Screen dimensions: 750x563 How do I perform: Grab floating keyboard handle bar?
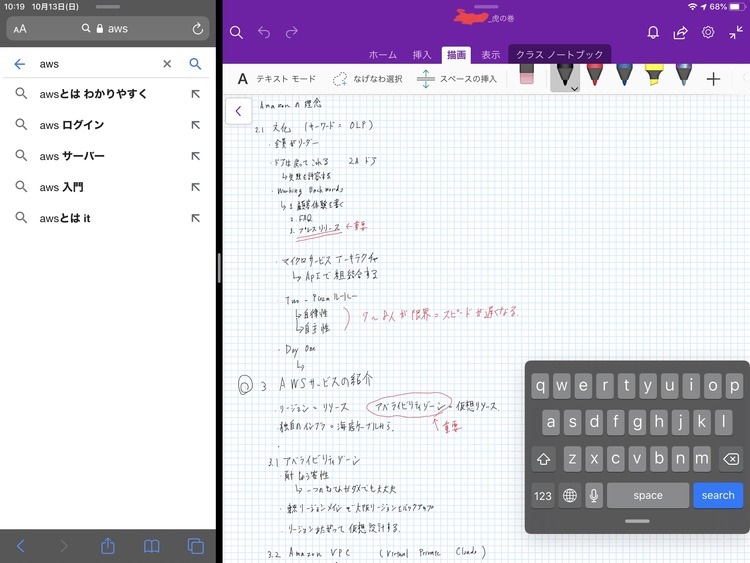pyautogui.click(x=637, y=521)
